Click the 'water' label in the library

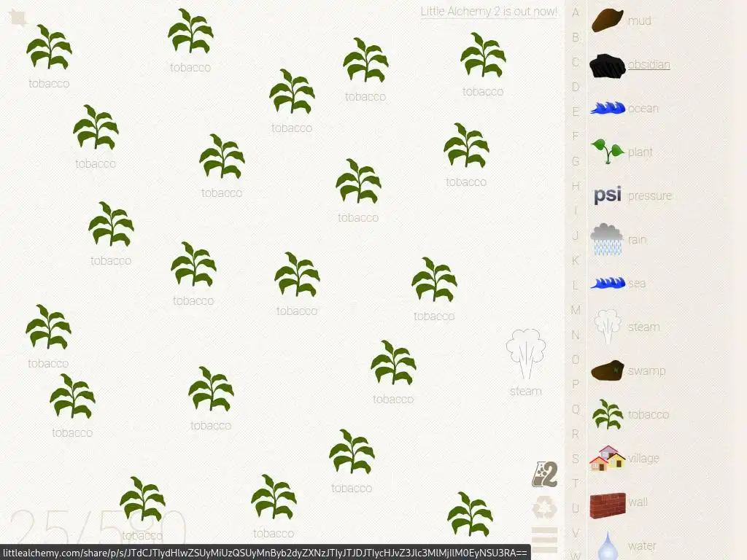click(x=642, y=545)
